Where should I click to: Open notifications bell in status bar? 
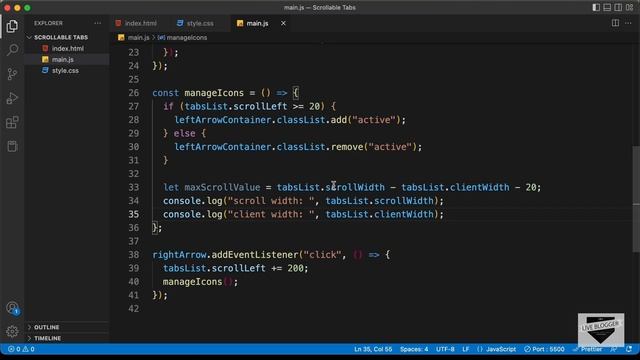point(629,349)
